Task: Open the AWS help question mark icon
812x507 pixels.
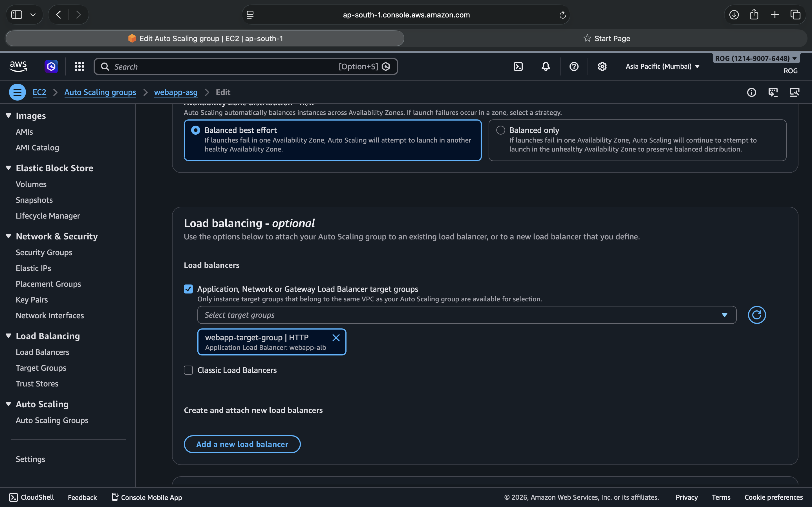Action: pyautogui.click(x=574, y=66)
